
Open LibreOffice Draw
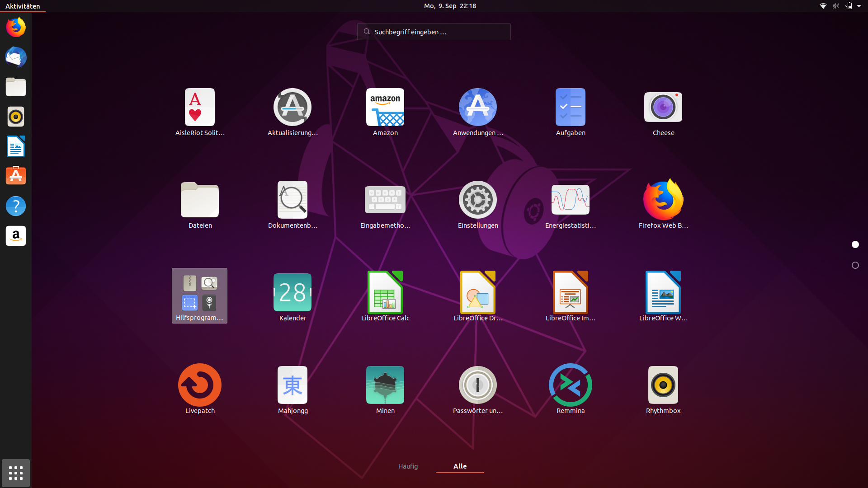(x=478, y=297)
